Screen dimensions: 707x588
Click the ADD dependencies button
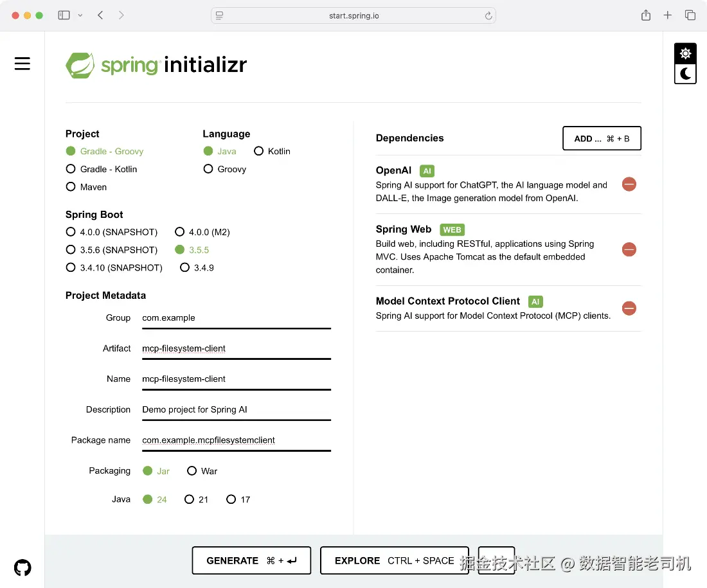[x=602, y=138]
